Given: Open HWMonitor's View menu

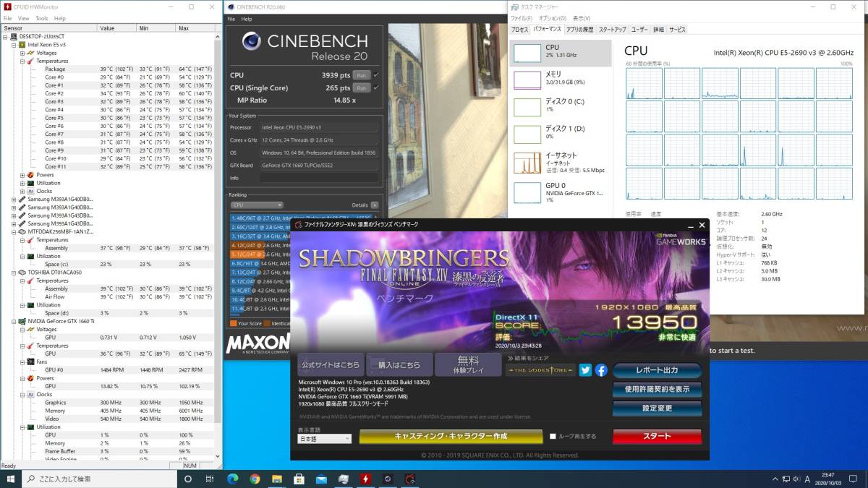Looking at the screenshot, I should [x=23, y=18].
